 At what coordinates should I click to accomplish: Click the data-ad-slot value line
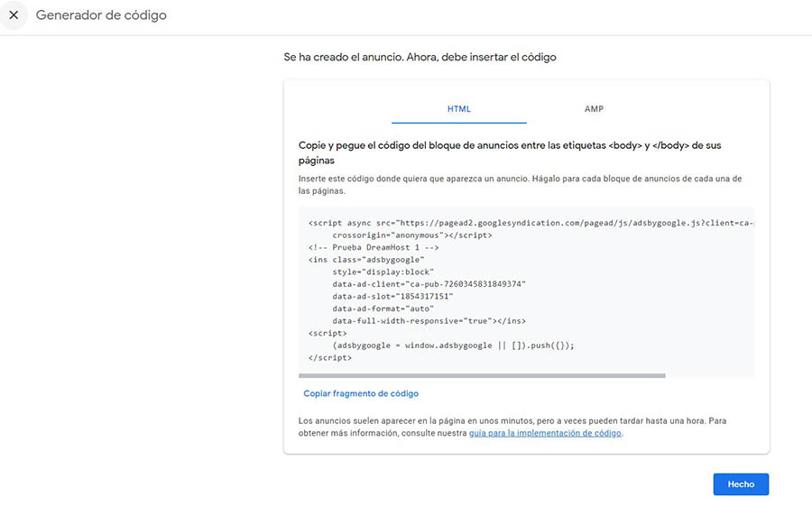click(x=392, y=296)
